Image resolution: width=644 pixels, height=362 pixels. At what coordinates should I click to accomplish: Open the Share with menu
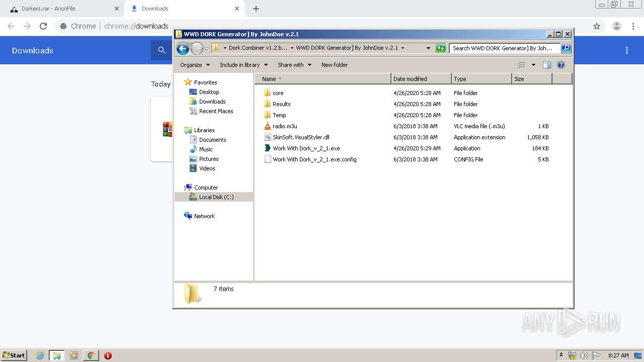pyautogui.click(x=294, y=65)
